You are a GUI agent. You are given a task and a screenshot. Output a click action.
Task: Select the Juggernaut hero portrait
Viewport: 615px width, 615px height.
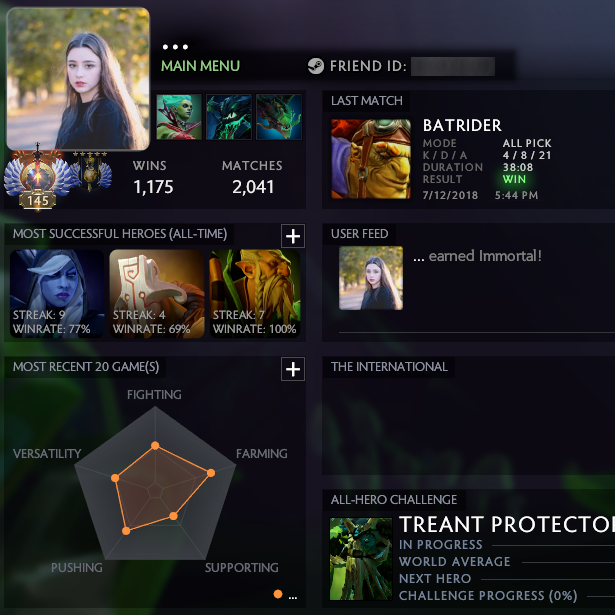(x=157, y=293)
